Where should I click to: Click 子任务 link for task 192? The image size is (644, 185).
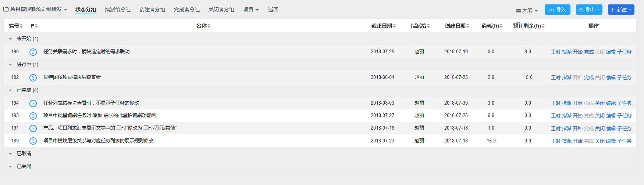[624, 77]
